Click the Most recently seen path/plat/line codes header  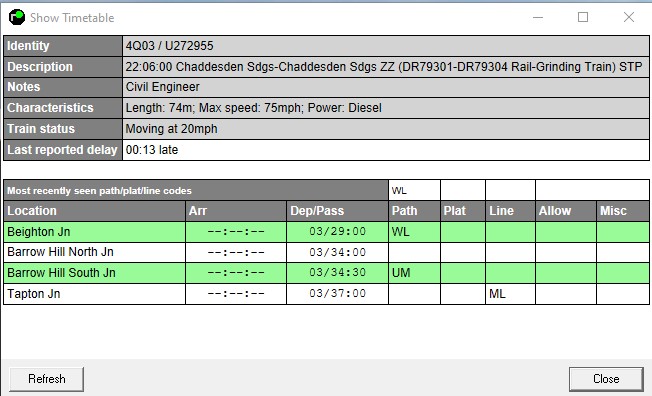[x=196, y=191]
